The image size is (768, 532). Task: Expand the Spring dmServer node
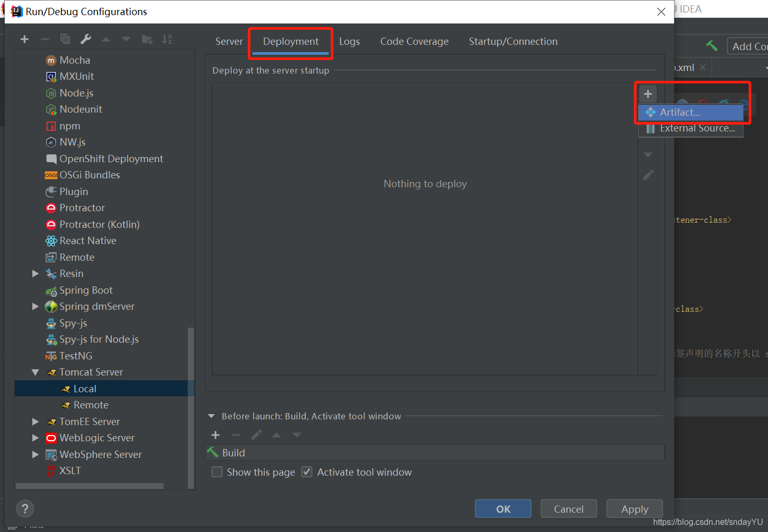tap(35, 306)
